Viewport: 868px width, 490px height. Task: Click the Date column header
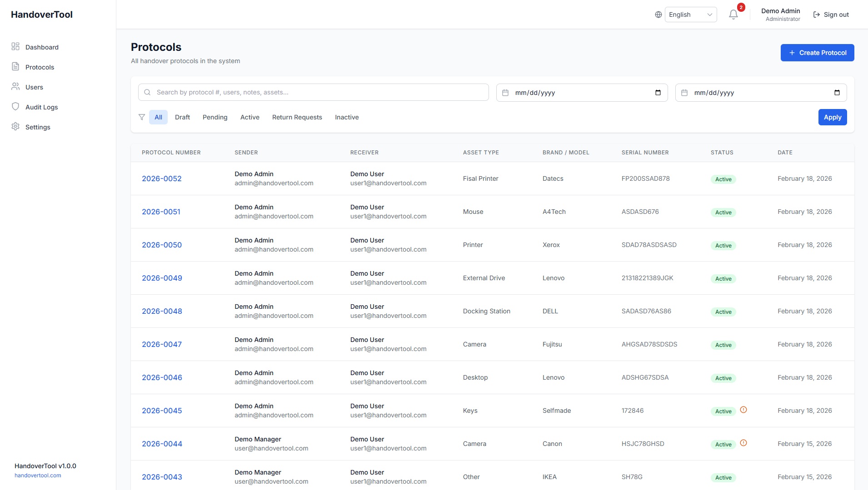coord(785,153)
